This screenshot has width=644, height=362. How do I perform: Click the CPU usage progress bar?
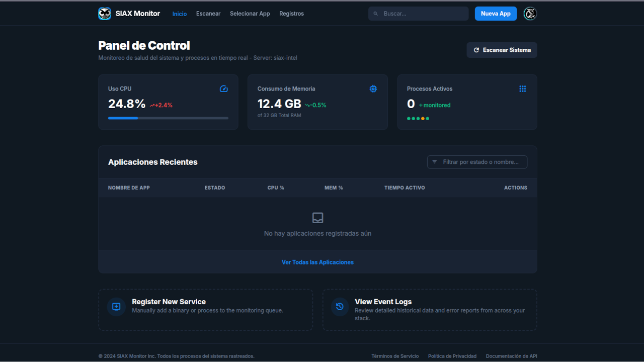(168, 118)
